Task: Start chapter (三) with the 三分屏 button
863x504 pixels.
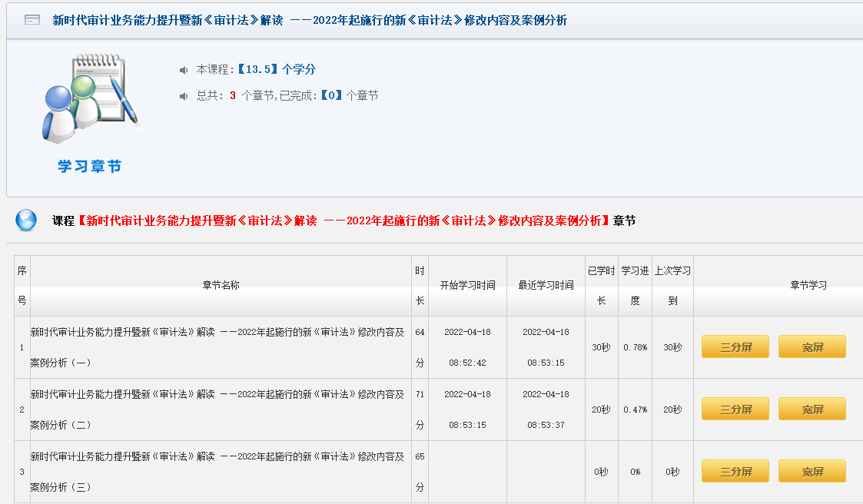Action: [x=735, y=471]
